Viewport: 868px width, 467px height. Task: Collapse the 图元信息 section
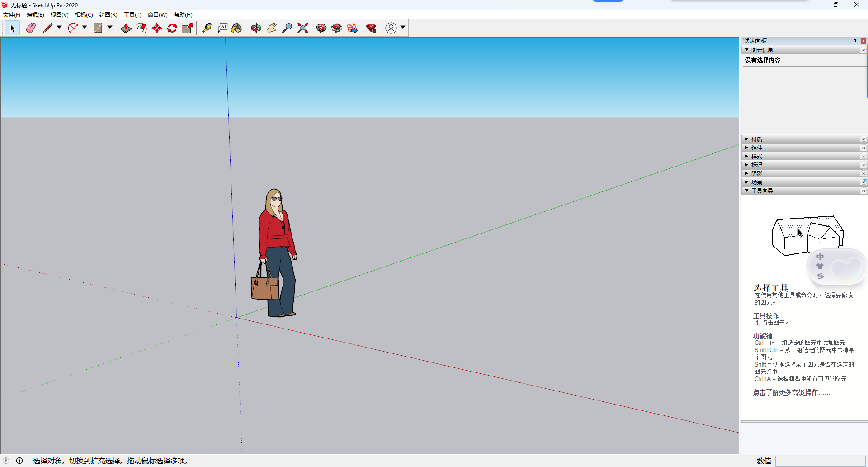(x=747, y=50)
